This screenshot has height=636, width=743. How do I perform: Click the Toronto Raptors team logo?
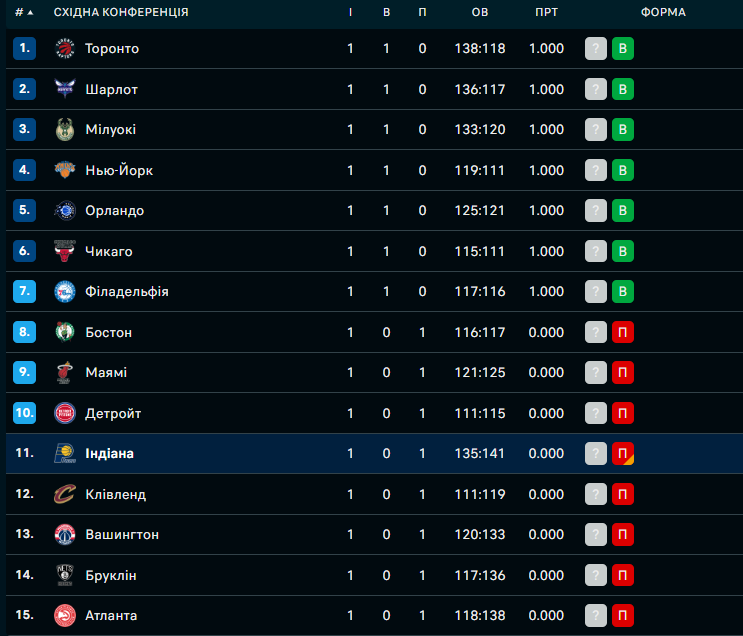pyautogui.click(x=65, y=48)
